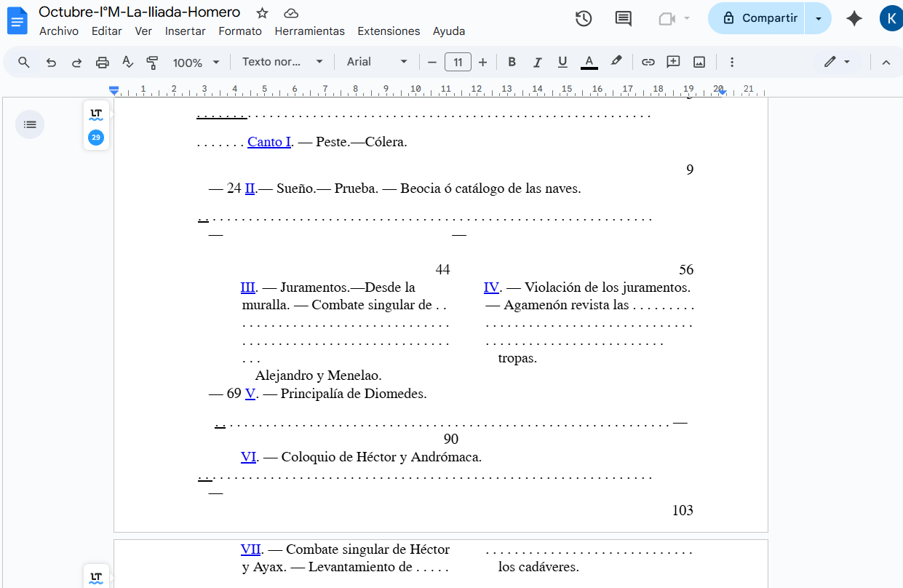The image size is (903, 588).
Task: Decrease font size with minus button
Action: (x=432, y=62)
